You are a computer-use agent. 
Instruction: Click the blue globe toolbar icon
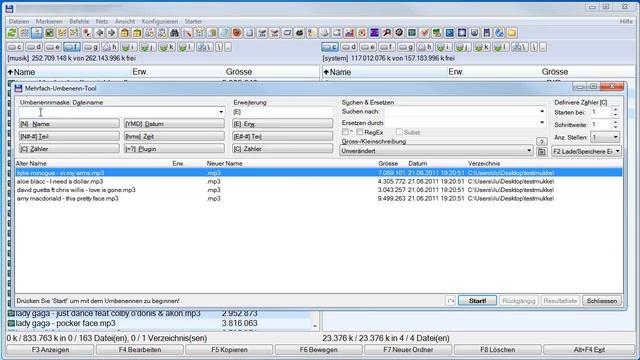[x=499, y=33]
